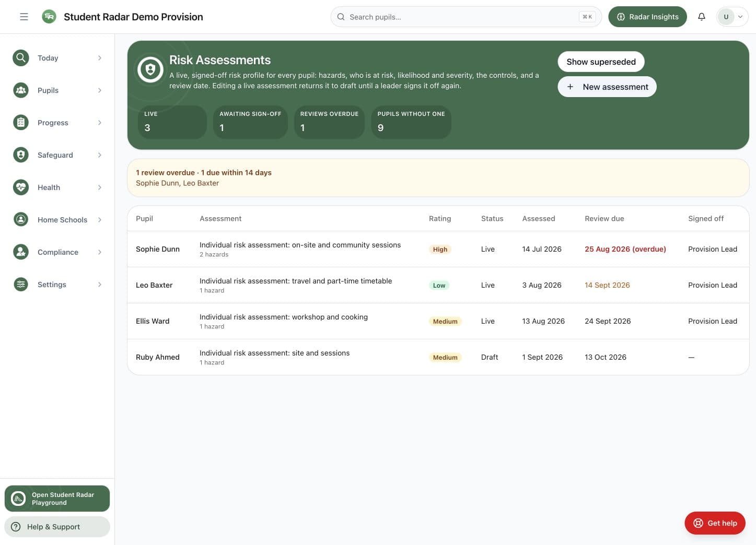This screenshot has width=756, height=545.
Task: Select Pupils in the sidebar
Action: point(57,90)
